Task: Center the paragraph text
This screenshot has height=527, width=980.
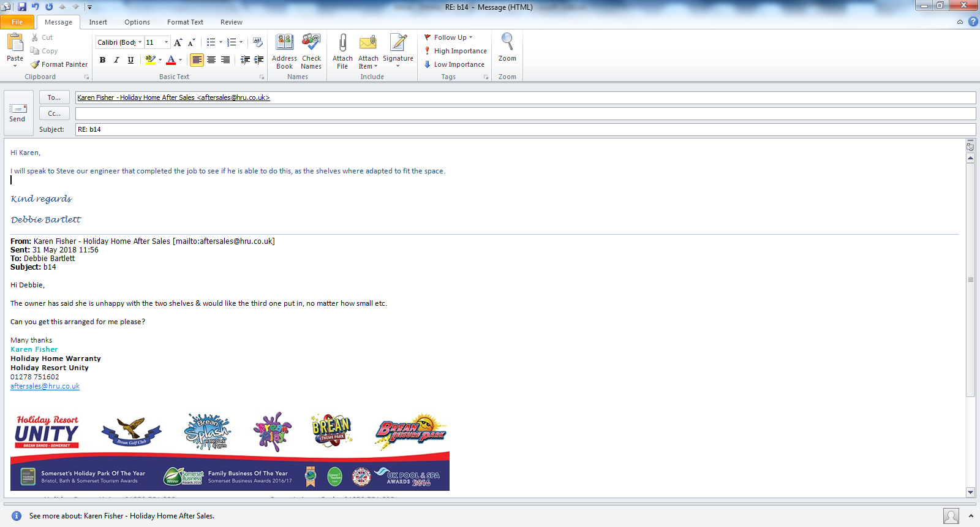Action: click(x=211, y=59)
